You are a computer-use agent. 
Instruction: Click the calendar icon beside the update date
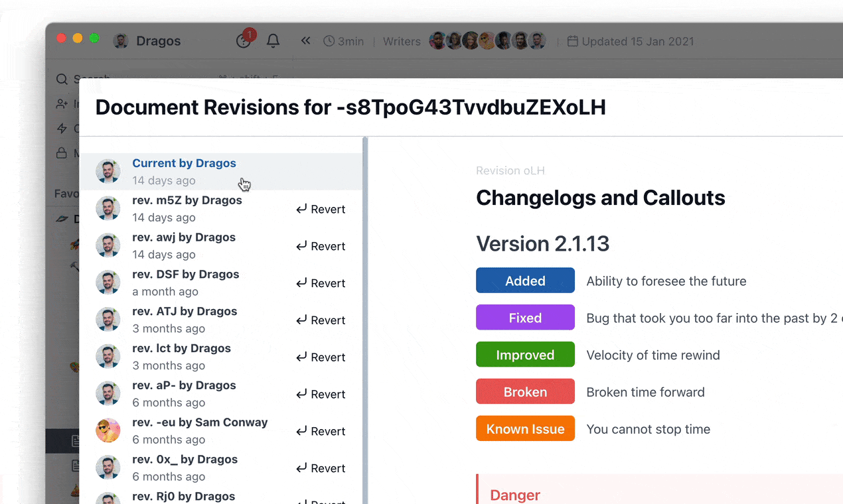(x=572, y=40)
